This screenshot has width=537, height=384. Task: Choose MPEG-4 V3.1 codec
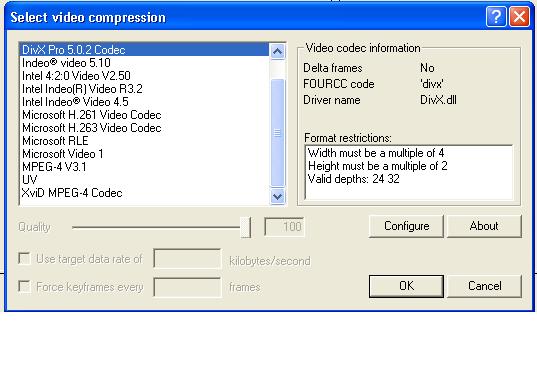tap(145, 167)
